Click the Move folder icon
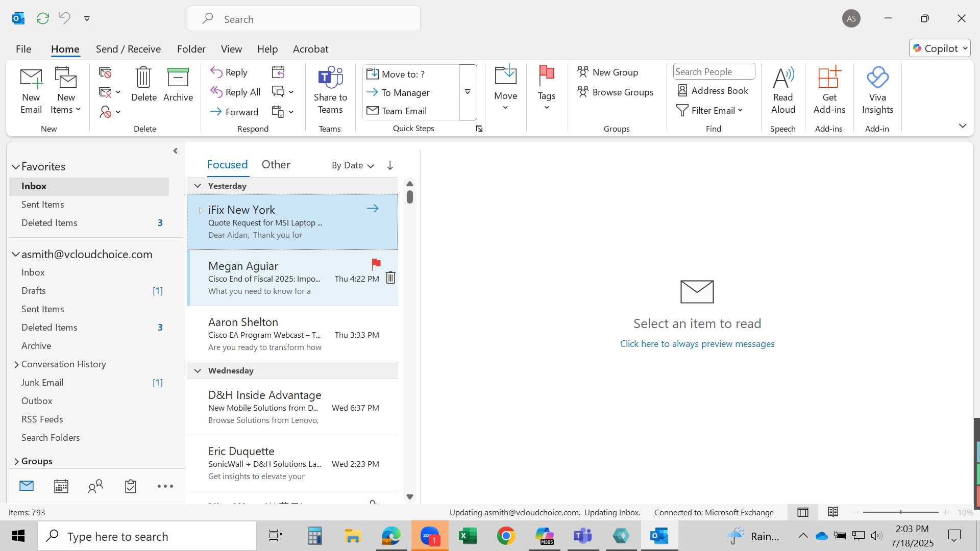 click(x=506, y=75)
